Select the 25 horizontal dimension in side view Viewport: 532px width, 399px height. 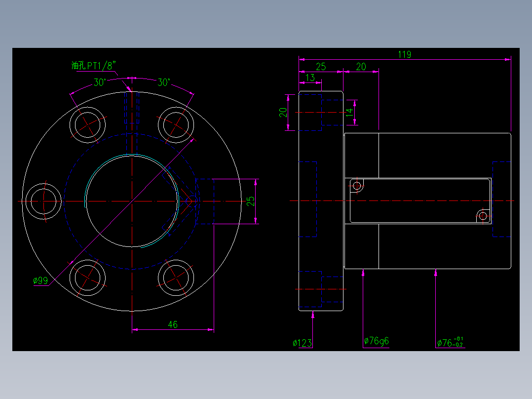click(321, 67)
